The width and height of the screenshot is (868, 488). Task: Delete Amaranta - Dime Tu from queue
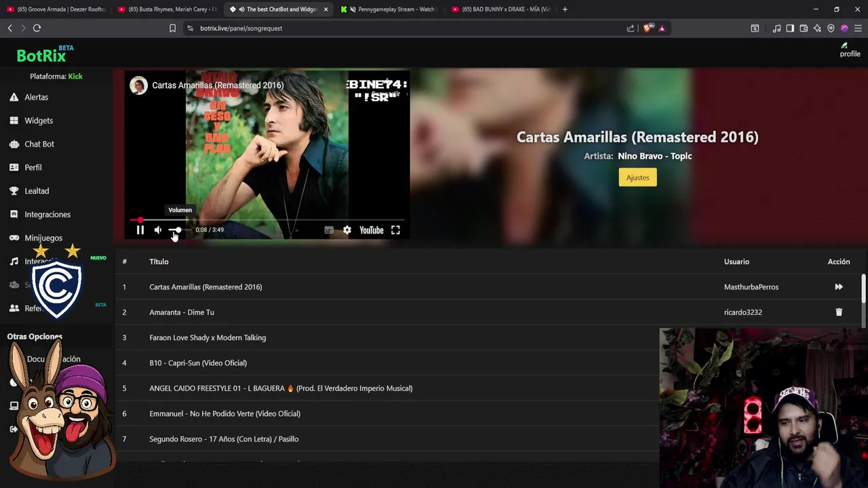tap(839, 312)
